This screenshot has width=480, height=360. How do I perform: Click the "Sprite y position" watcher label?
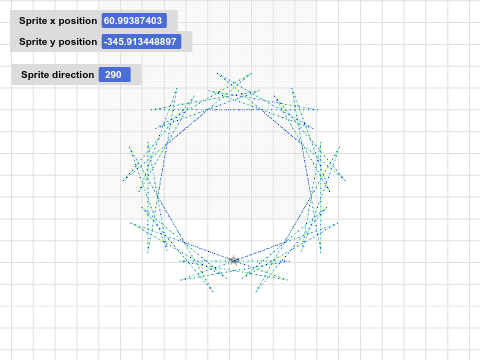point(58,42)
